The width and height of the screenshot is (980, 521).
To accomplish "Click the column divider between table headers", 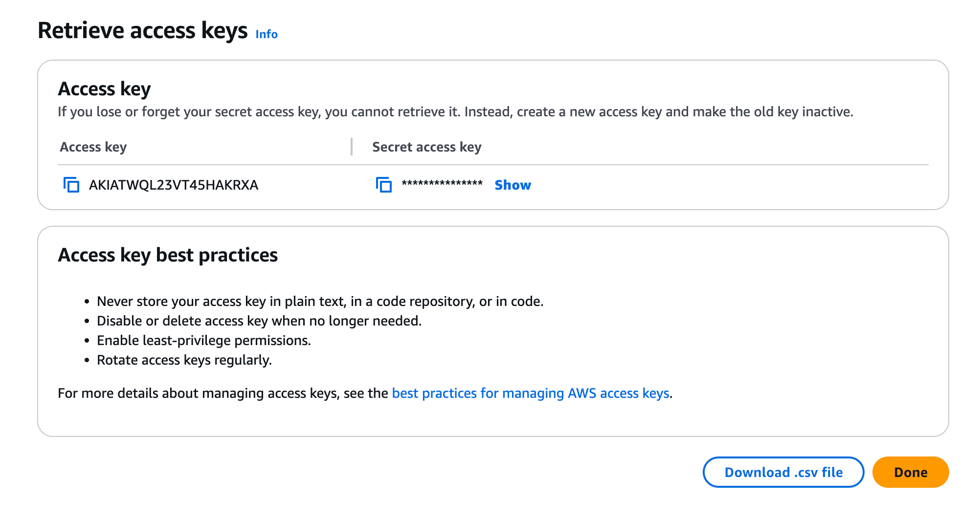I will pos(352,147).
